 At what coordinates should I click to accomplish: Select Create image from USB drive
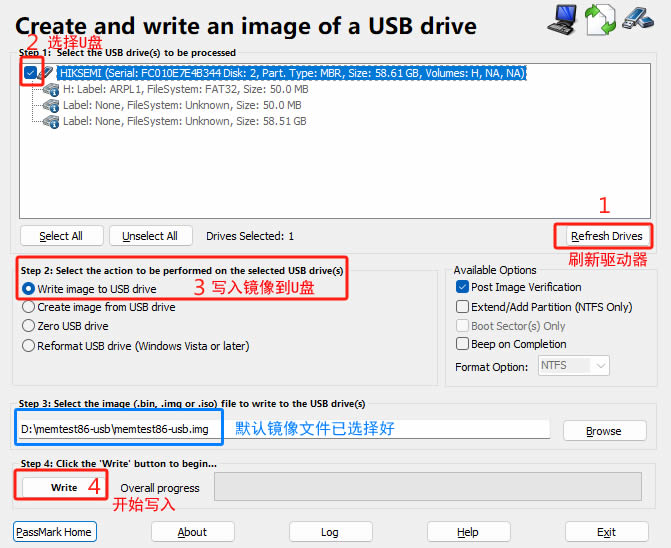click(x=29, y=307)
